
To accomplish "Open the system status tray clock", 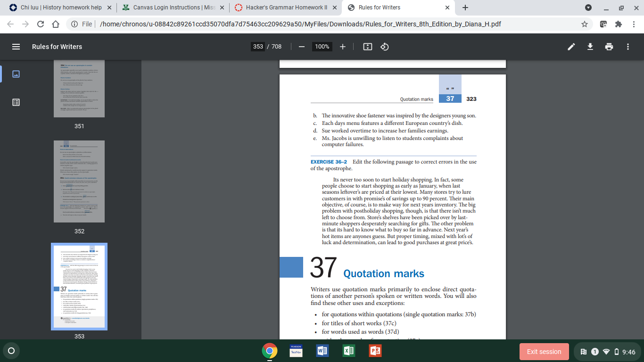I will (x=629, y=352).
